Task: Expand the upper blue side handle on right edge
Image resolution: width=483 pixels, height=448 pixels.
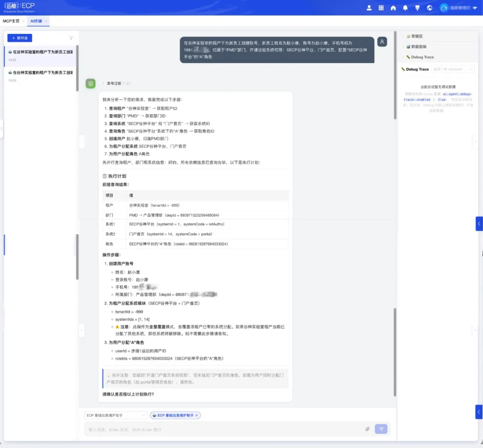Action: tap(479, 224)
